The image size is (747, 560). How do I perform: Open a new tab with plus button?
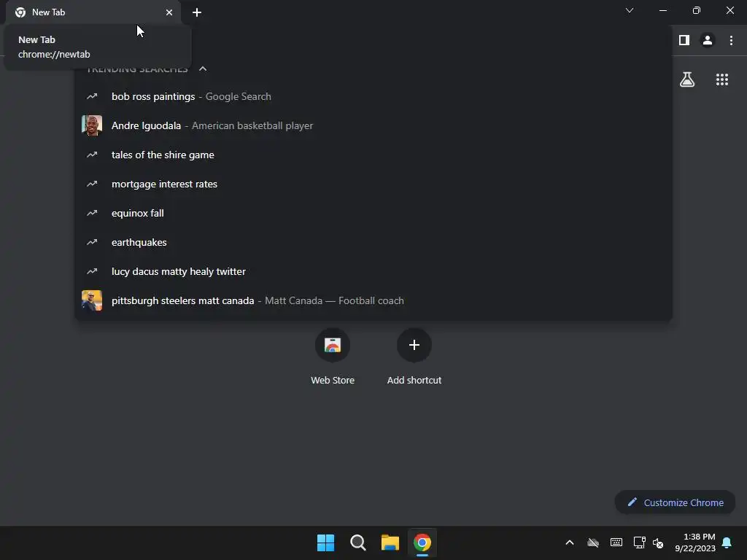pyautogui.click(x=197, y=12)
